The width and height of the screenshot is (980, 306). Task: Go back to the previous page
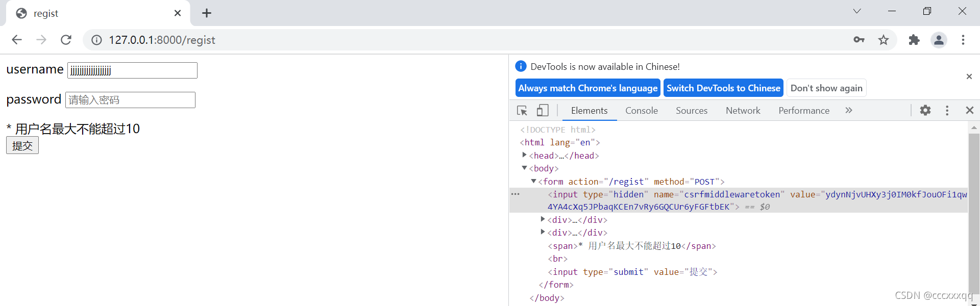coord(17,40)
